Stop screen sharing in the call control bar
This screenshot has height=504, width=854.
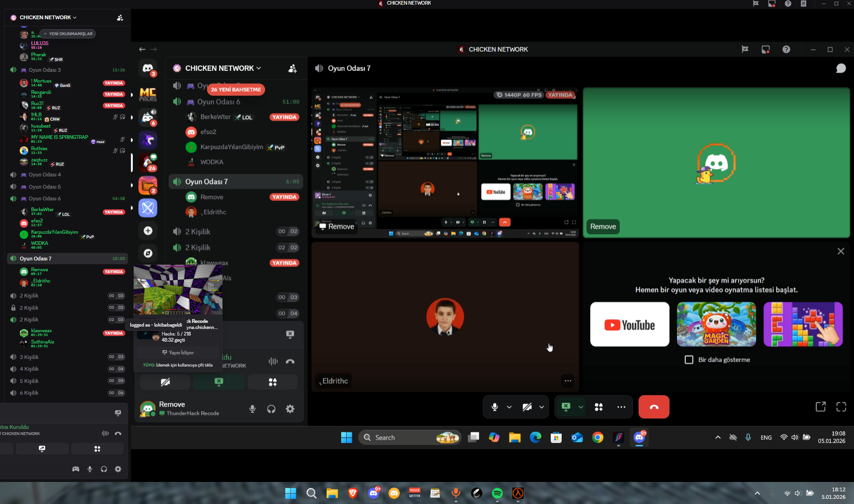point(566,407)
